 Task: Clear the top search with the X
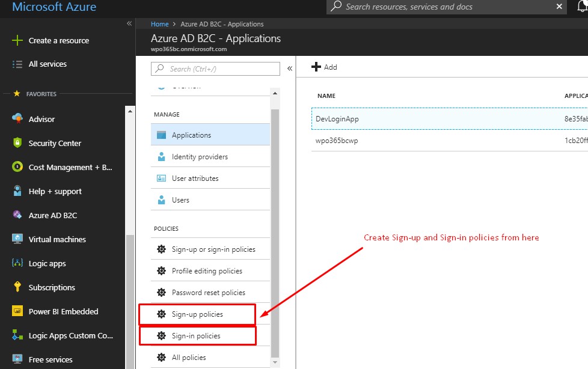(559, 7)
